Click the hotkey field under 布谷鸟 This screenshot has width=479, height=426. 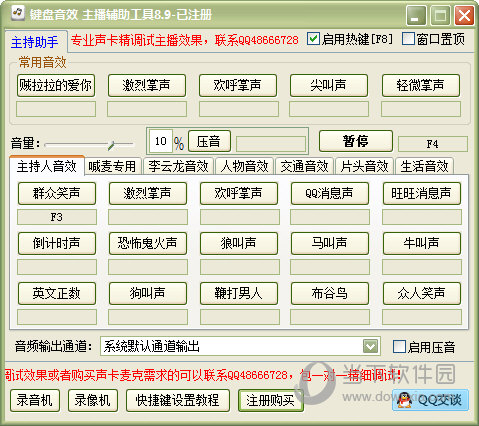[330, 317]
